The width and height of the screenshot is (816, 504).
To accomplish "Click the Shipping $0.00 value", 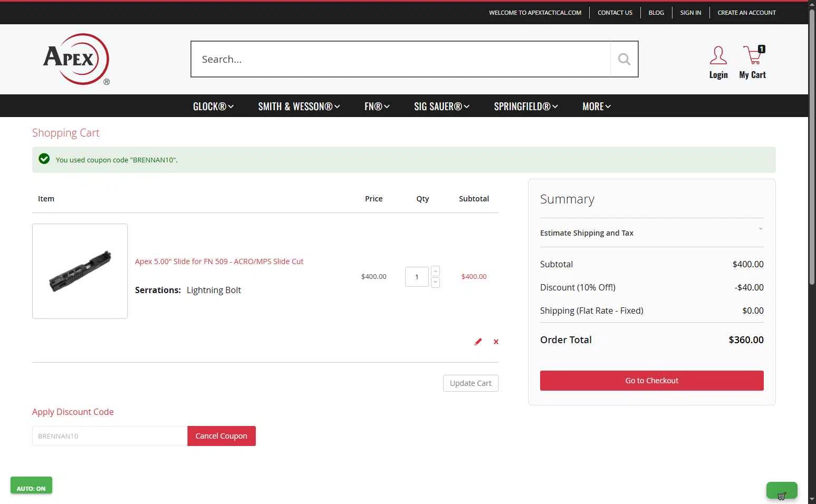I will [x=753, y=311].
